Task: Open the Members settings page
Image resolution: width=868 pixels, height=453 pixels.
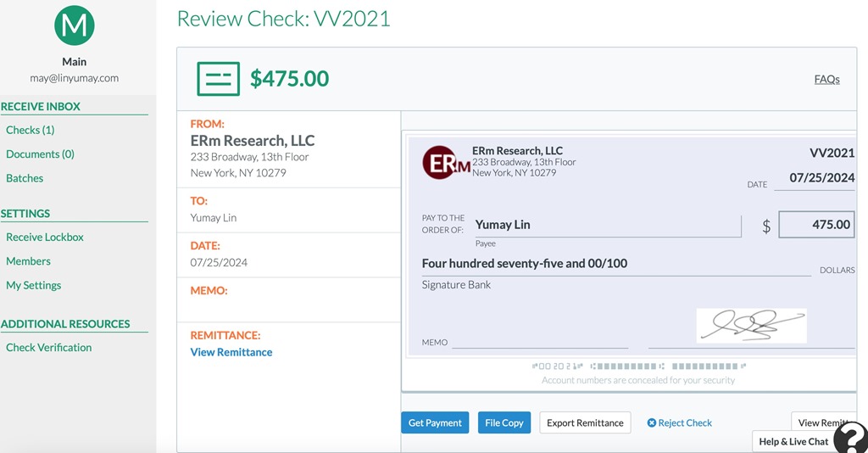Action: [x=28, y=261]
